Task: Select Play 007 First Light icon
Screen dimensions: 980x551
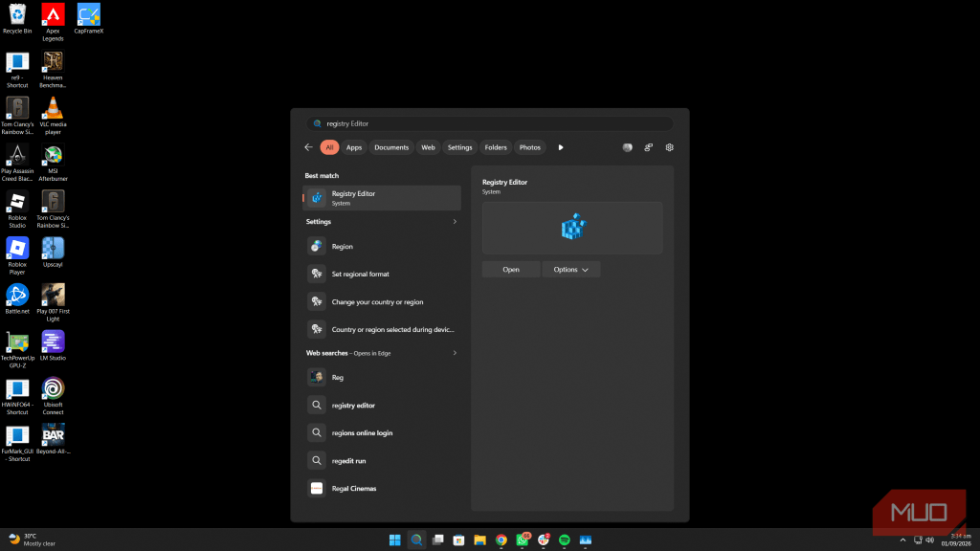Action: (53, 302)
